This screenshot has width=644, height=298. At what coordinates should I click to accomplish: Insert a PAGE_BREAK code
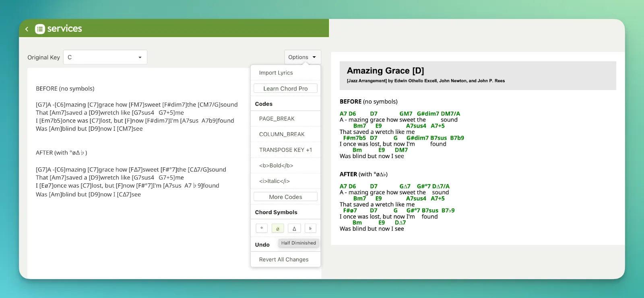277,119
